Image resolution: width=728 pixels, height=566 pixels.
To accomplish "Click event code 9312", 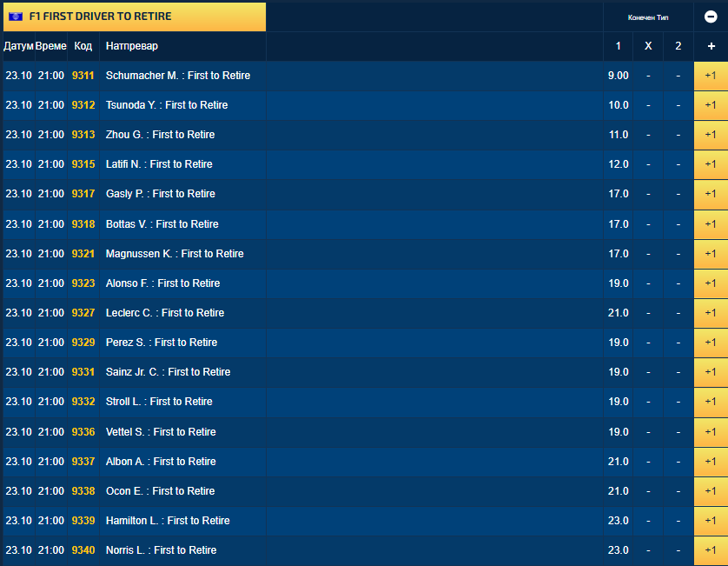I will point(83,105).
